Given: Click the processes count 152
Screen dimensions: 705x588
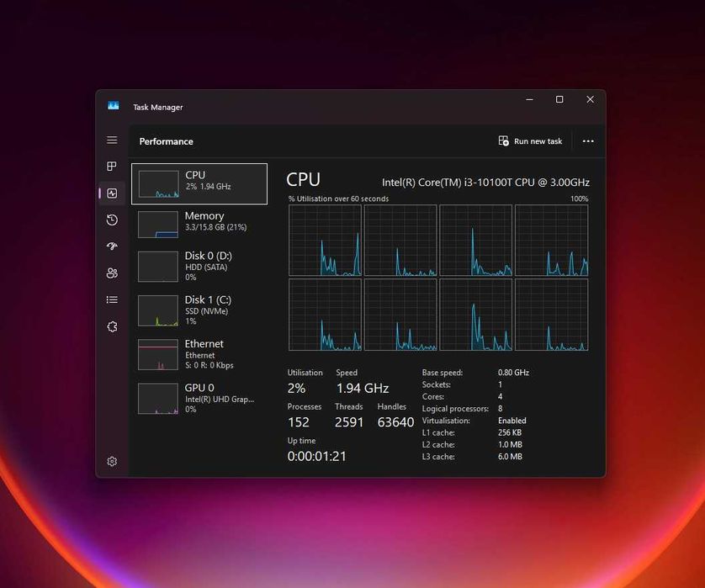Looking at the screenshot, I should tap(299, 422).
